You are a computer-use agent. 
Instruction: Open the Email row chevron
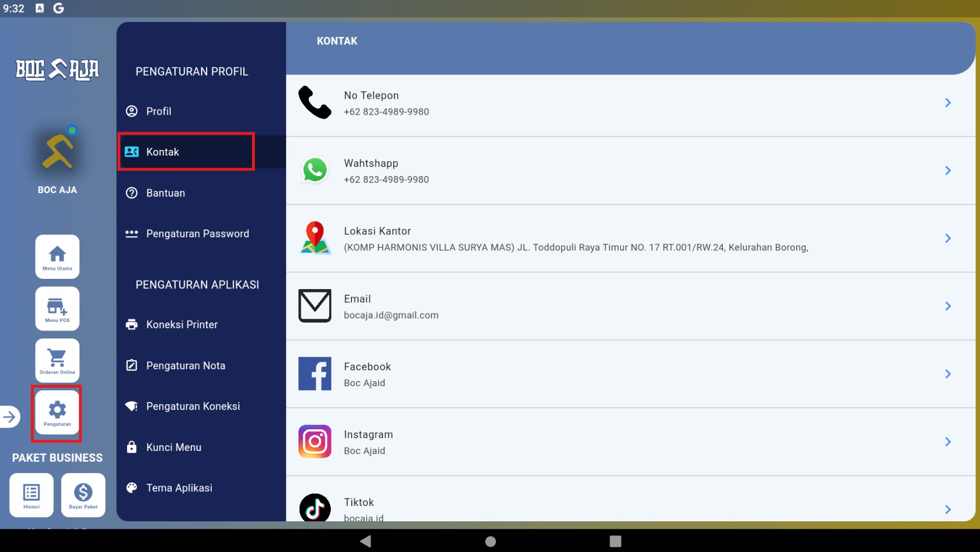coord(948,306)
